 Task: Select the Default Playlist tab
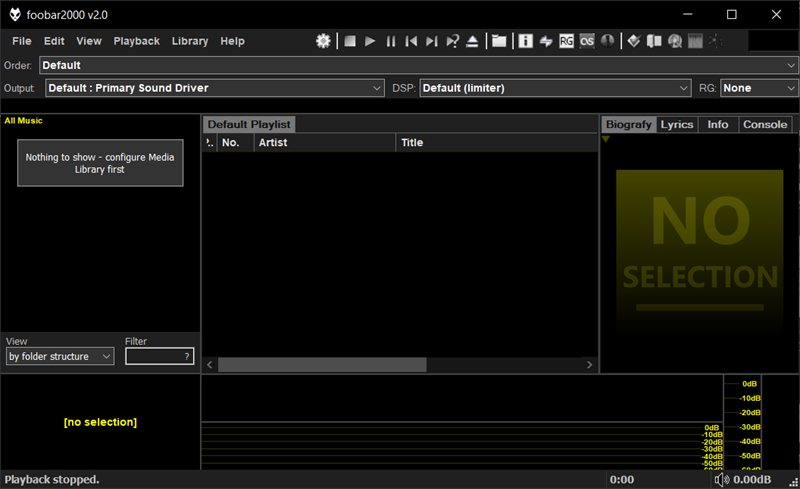[249, 125]
